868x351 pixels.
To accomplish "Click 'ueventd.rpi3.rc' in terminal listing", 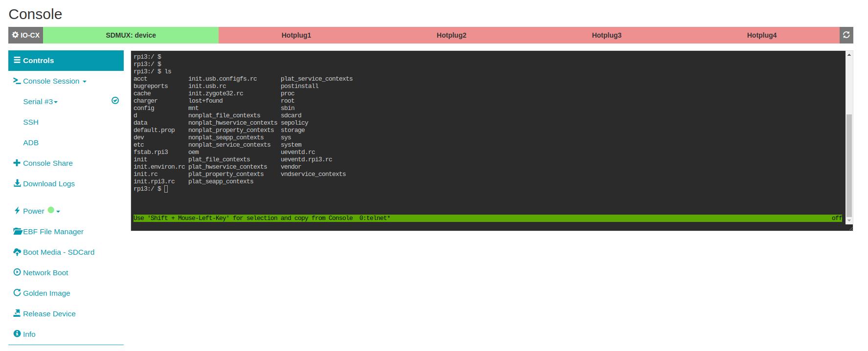I will (307, 159).
